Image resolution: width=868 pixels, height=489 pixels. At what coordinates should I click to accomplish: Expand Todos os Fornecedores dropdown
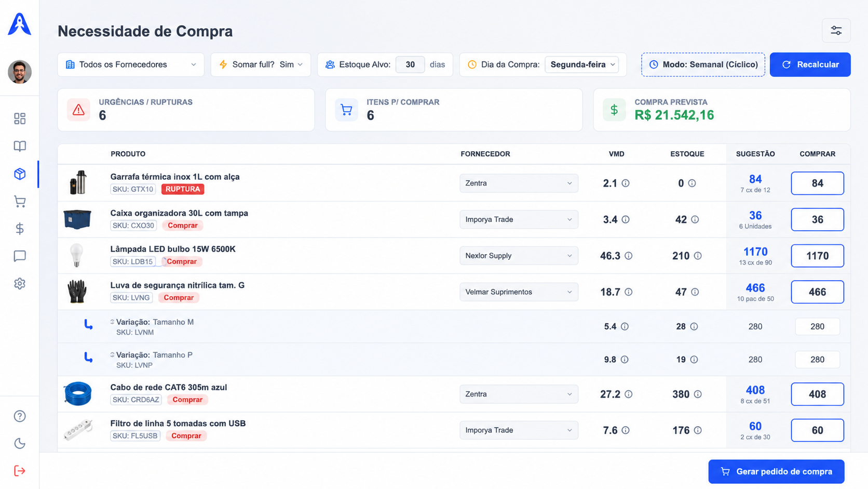pos(131,64)
